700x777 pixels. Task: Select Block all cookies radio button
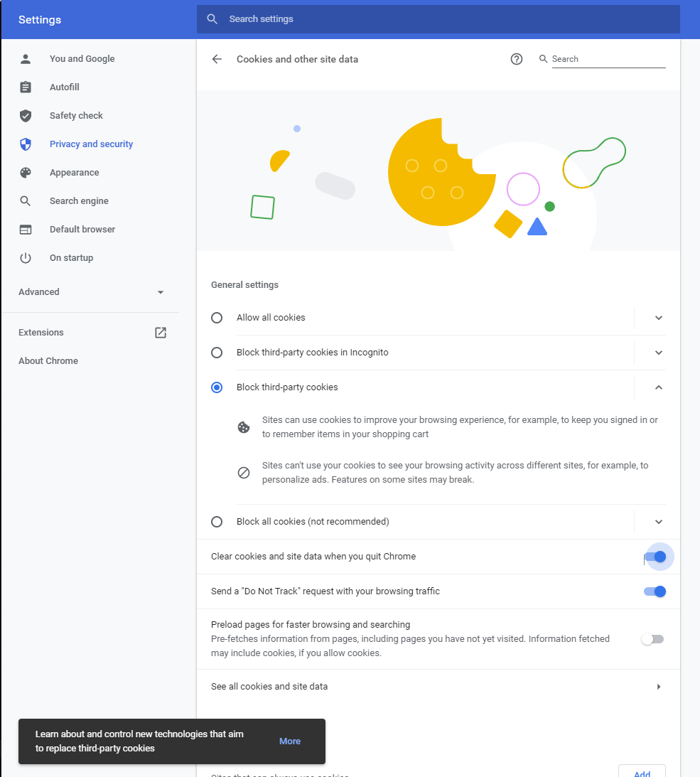217,522
